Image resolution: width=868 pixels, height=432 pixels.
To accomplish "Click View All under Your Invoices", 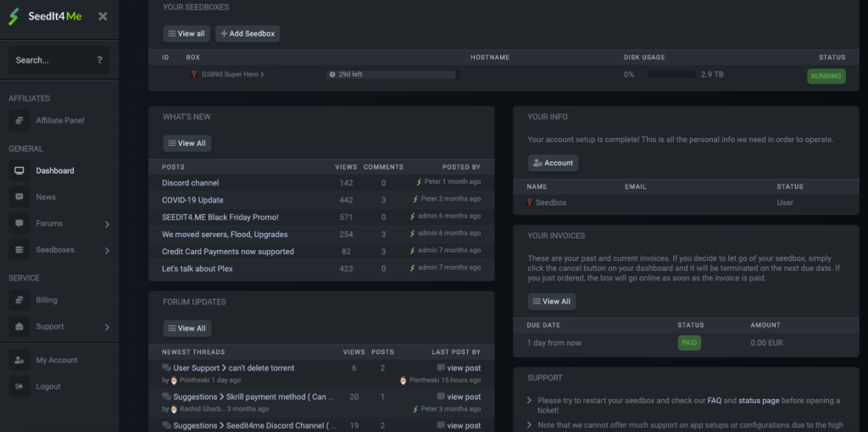I will click(x=551, y=302).
